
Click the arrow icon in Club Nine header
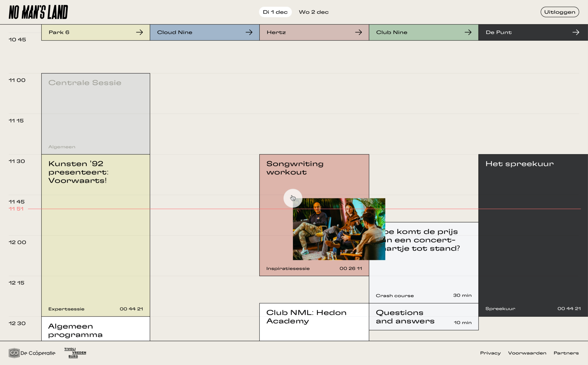[x=468, y=32]
